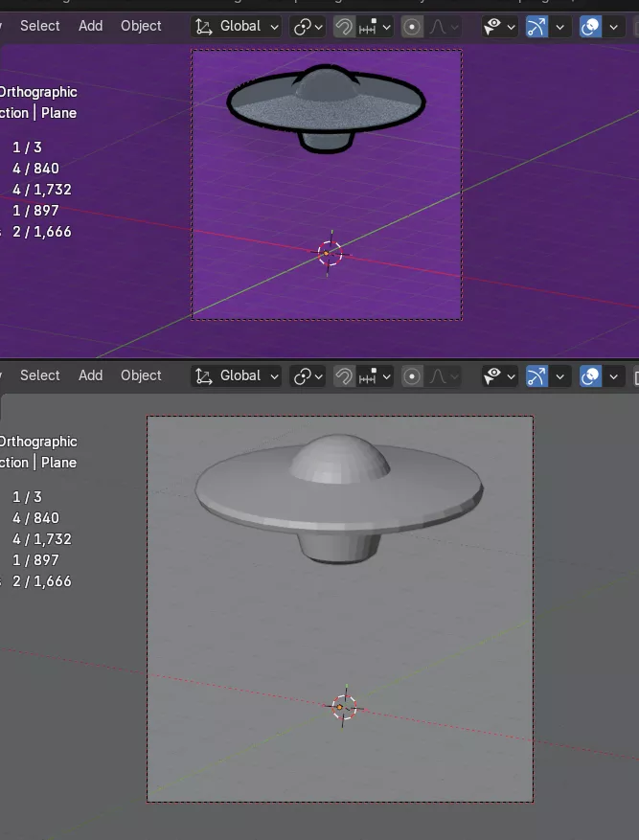This screenshot has height=840, width=639.
Task: Open object visibility eye dropdown, bottom viewport
Action: point(500,376)
